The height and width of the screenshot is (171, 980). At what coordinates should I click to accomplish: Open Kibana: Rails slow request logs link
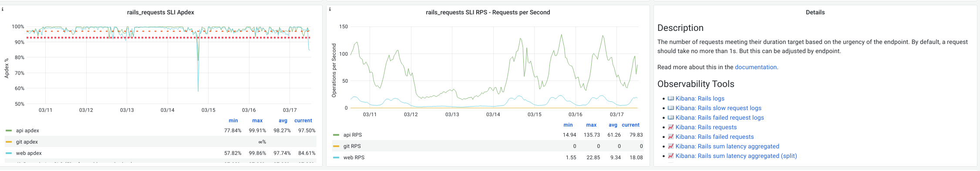pyautogui.click(x=718, y=108)
